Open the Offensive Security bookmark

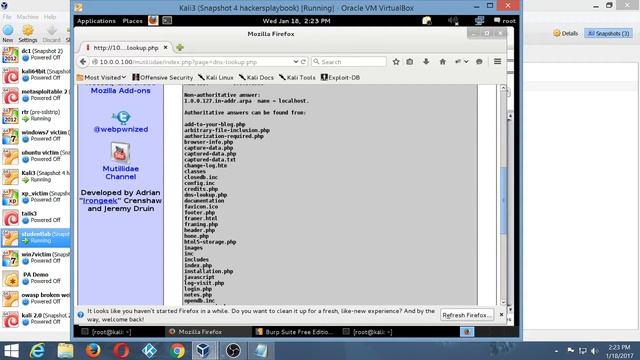pyautogui.click(x=162, y=77)
